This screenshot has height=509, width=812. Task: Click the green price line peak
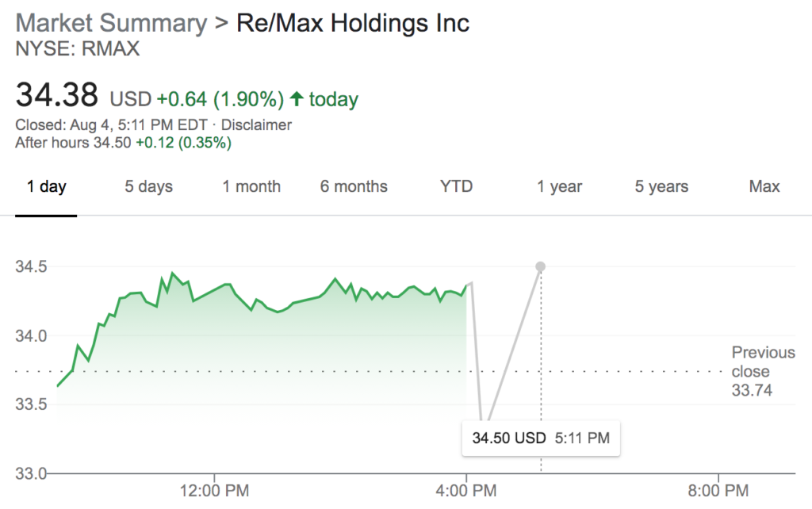[x=171, y=272]
